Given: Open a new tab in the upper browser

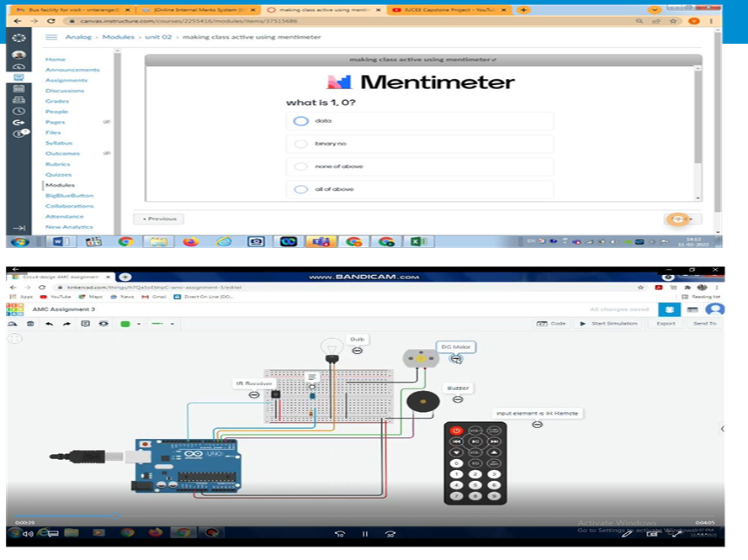Looking at the screenshot, I should coord(523,9).
